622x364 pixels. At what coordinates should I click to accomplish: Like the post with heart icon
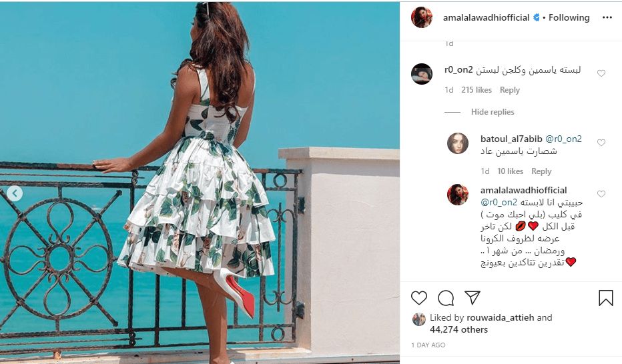[419, 297]
